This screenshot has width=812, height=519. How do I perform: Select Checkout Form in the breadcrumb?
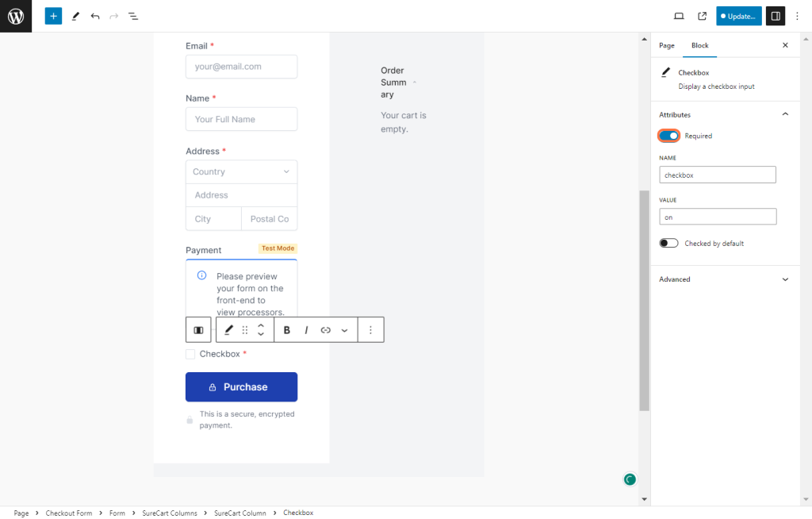pyautogui.click(x=69, y=513)
